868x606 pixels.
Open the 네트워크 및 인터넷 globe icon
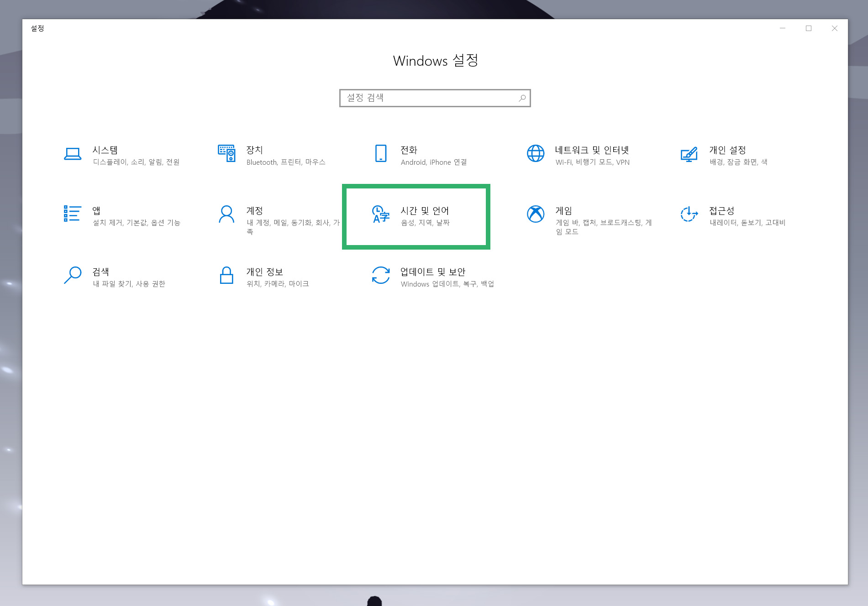[x=536, y=153]
